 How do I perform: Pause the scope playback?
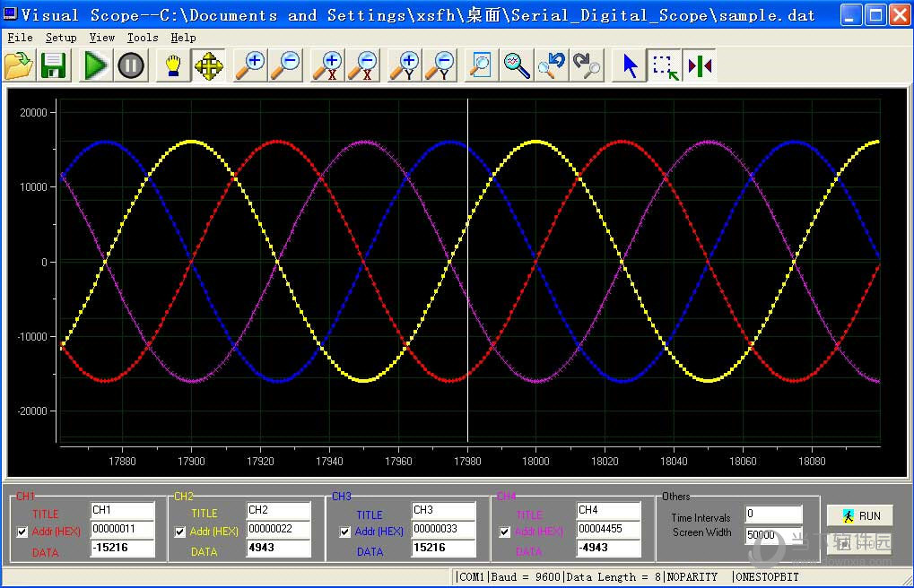coord(130,65)
